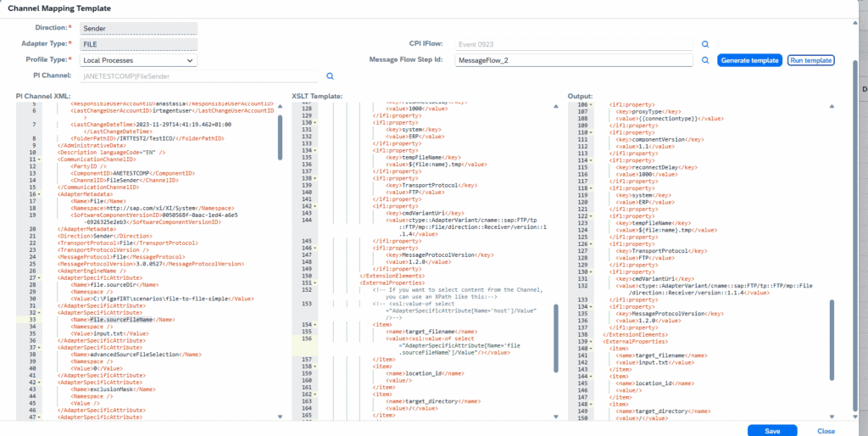Click advancedSourceFileSelection on line 38
Screen dimensions: 868x436
click(136, 355)
